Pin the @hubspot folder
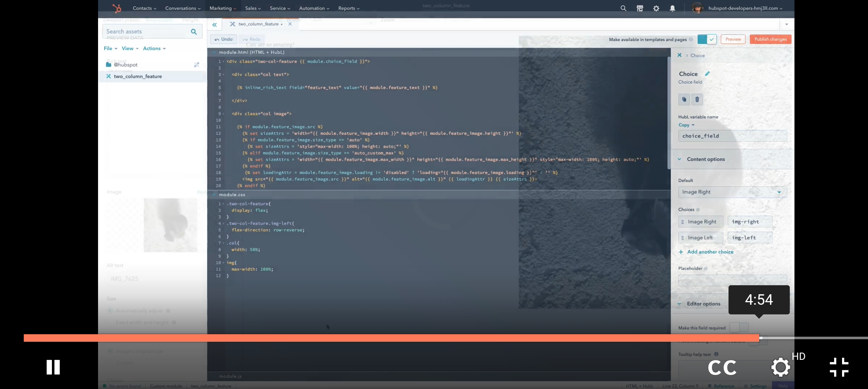 pos(197,65)
